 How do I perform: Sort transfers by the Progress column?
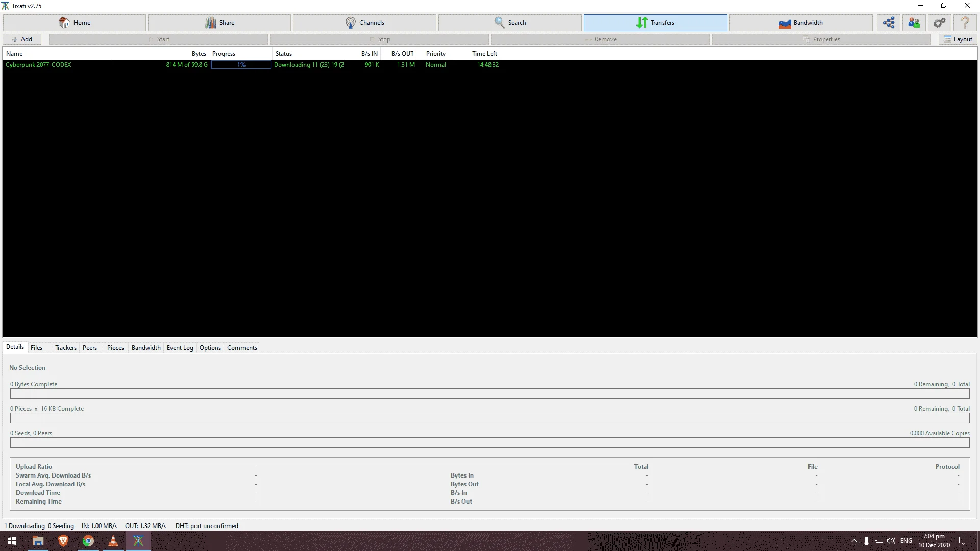click(241, 54)
